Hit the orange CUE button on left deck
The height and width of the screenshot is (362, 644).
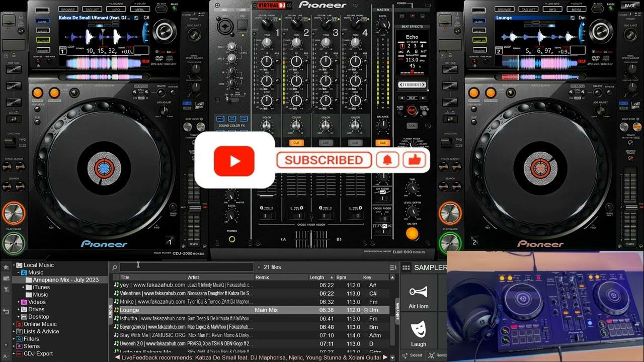click(14, 213)
